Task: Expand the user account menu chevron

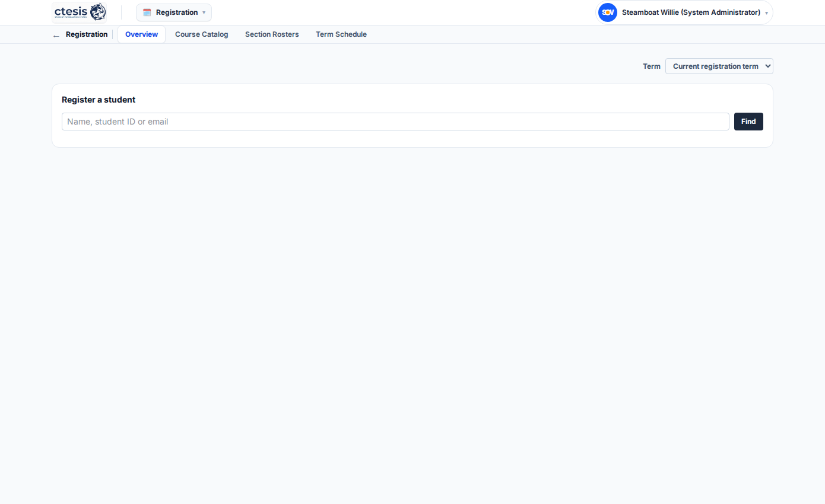Action: [x=766, y=13]
